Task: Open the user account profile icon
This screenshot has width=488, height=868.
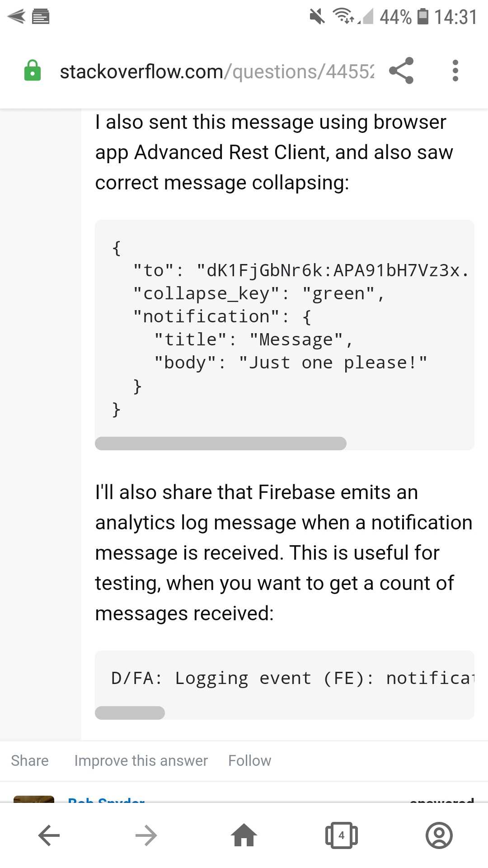Action: coord(439,835)
